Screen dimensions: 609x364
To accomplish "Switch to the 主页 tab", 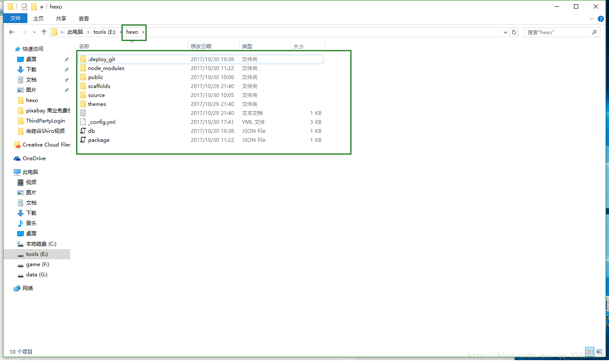I will 38,18.
